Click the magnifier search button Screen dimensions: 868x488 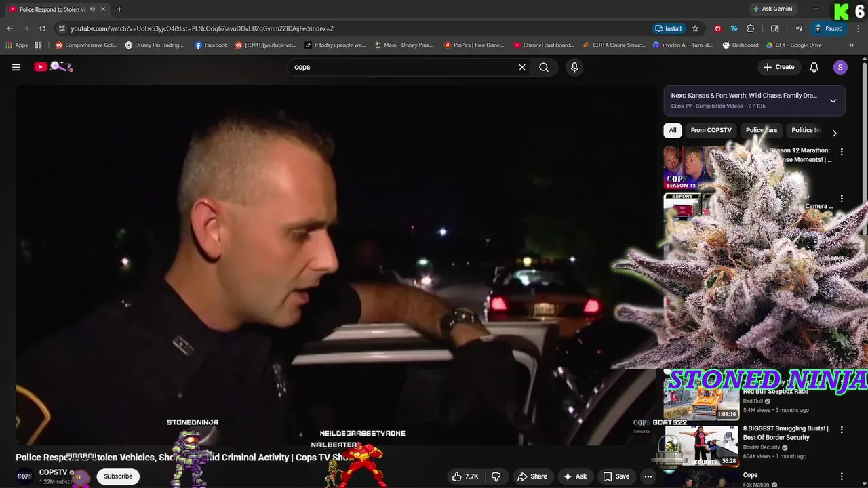[544, 67]
